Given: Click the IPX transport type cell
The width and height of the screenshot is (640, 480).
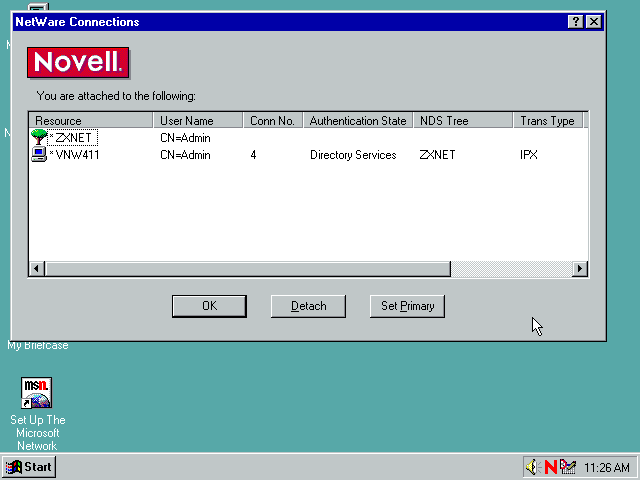Looking at the screenshot, I should (529, 155).
